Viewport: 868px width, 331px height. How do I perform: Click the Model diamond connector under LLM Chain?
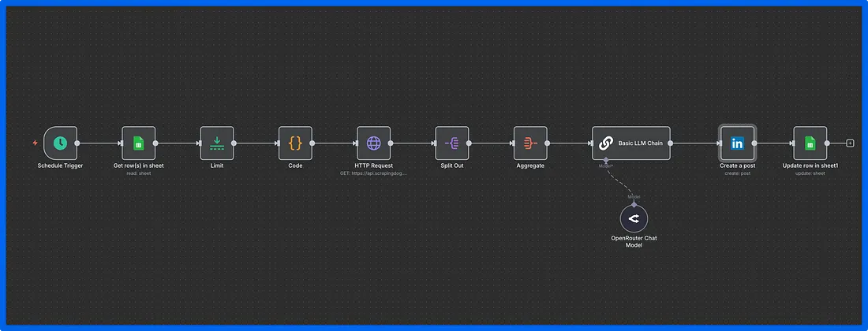606,161
